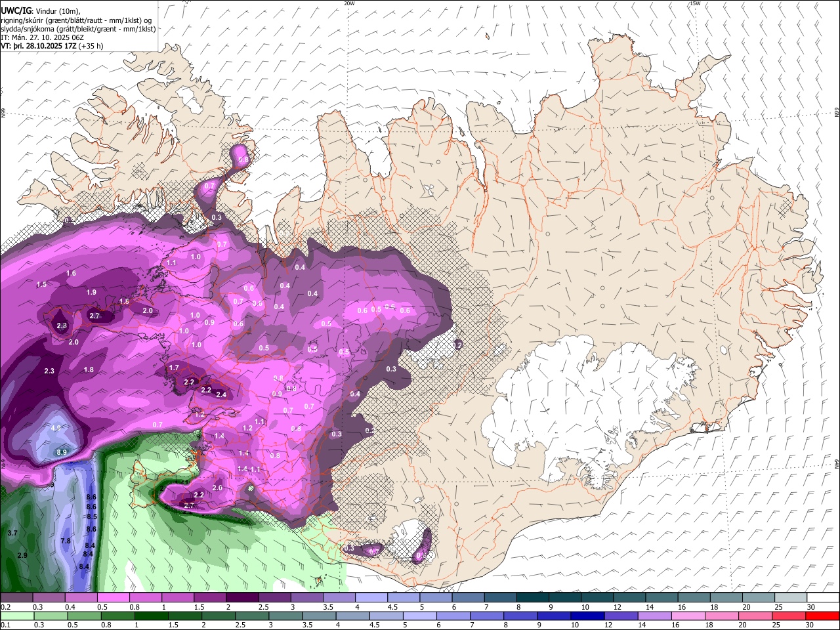Select the dark teal 8–9 snow legend swatch
840x630 pixels.
tap(534, 598)
